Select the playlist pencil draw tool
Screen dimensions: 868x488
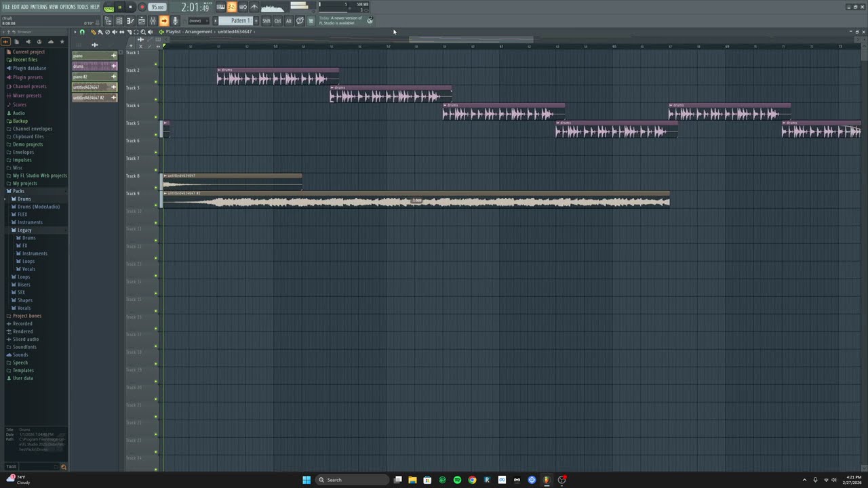tap(93, 32)
